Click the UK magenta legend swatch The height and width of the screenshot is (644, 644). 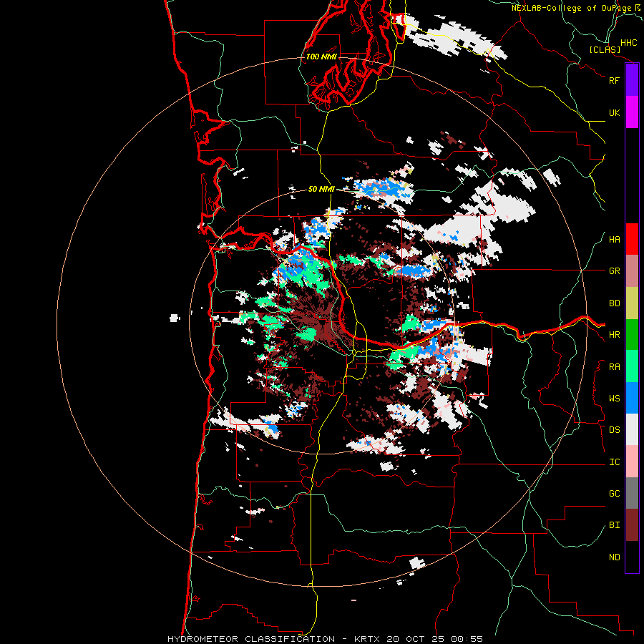[632, 112]
